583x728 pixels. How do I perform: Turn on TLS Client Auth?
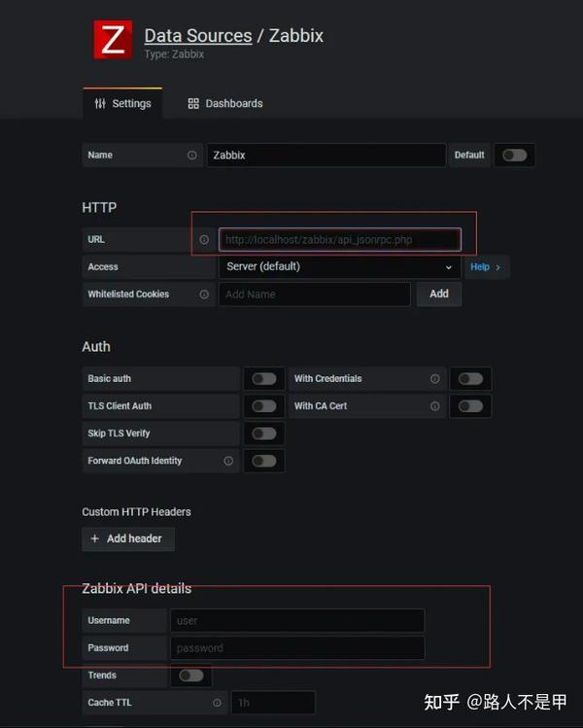point(264,406)
